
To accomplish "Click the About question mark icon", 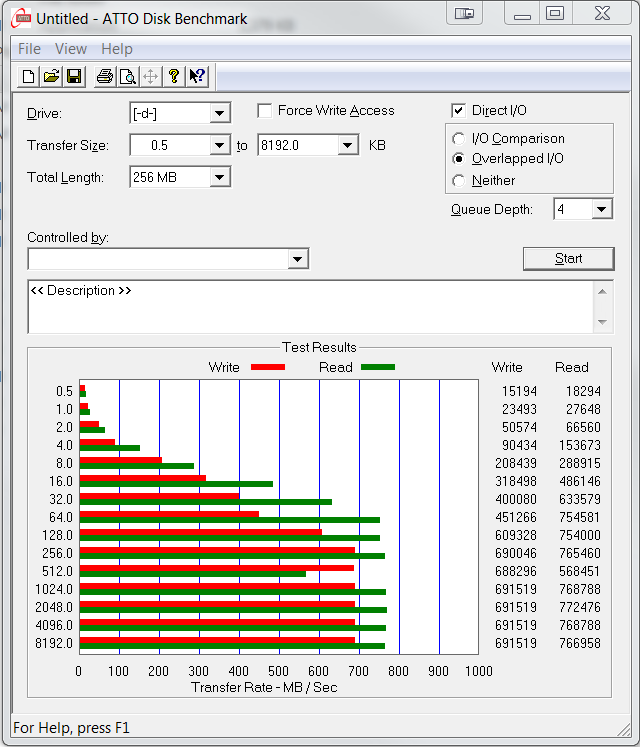I will pos(174,76).
